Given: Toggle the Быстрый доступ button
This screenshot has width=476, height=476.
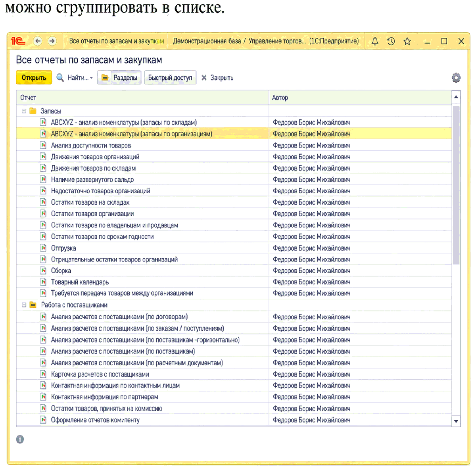Looking at the screenshot, I should pyautogui.click(x=170, y=78).
